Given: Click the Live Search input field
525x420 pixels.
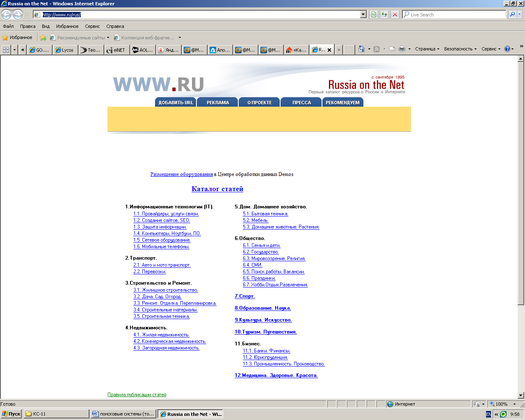Looking at the screenshot, I should pos(454,14).
